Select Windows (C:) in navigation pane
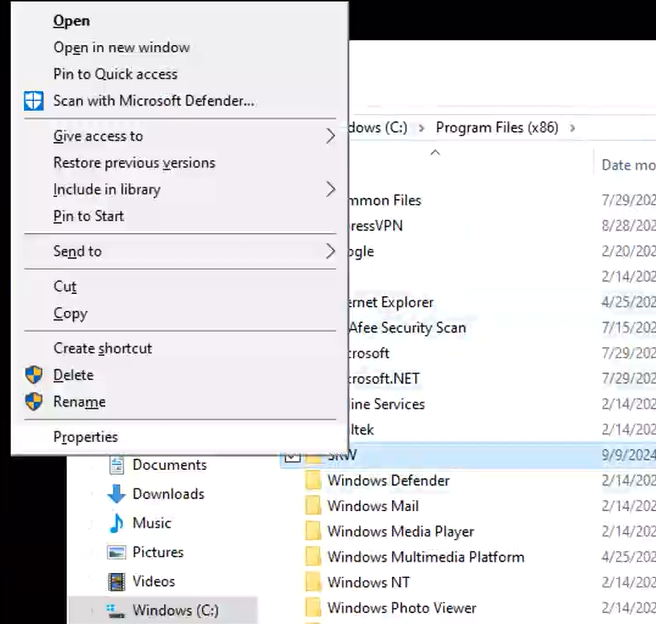Image resolution: width=656 pixels, height=624 pixels. point(176,611)
